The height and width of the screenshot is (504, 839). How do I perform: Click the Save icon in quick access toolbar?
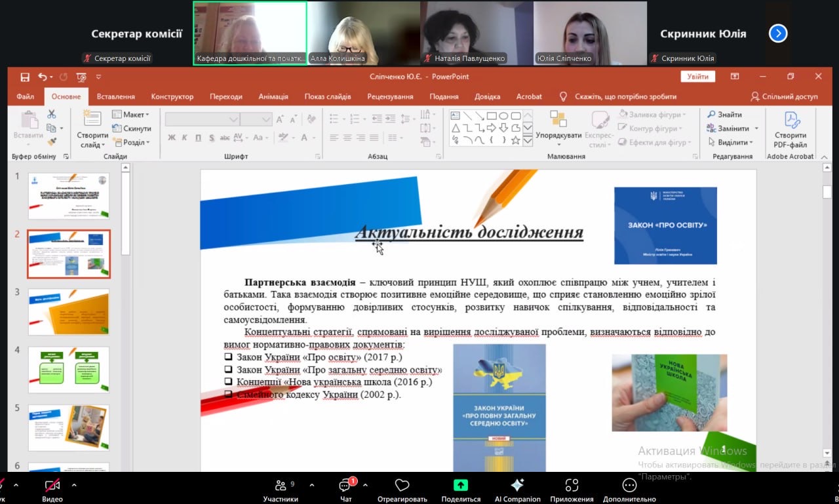[25, 77]
